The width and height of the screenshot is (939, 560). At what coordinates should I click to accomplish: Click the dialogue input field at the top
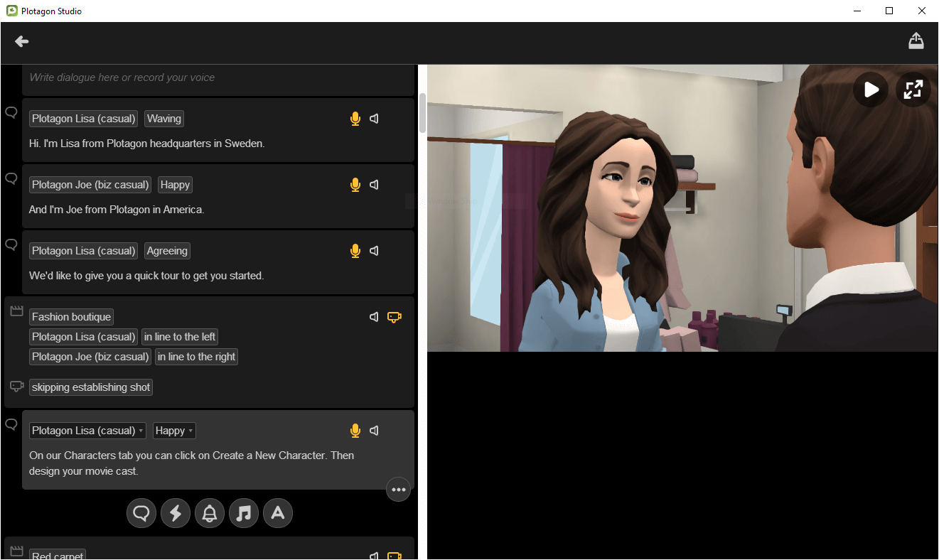[x=213, y=77]
